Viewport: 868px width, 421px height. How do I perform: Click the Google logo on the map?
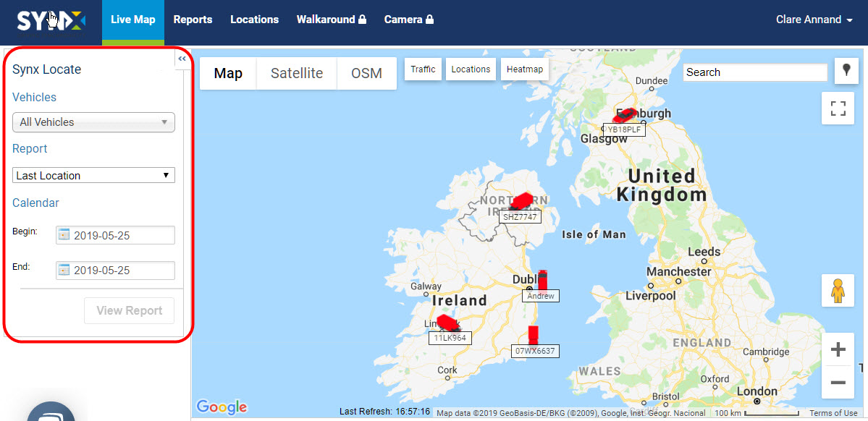[x=222, y=407]
